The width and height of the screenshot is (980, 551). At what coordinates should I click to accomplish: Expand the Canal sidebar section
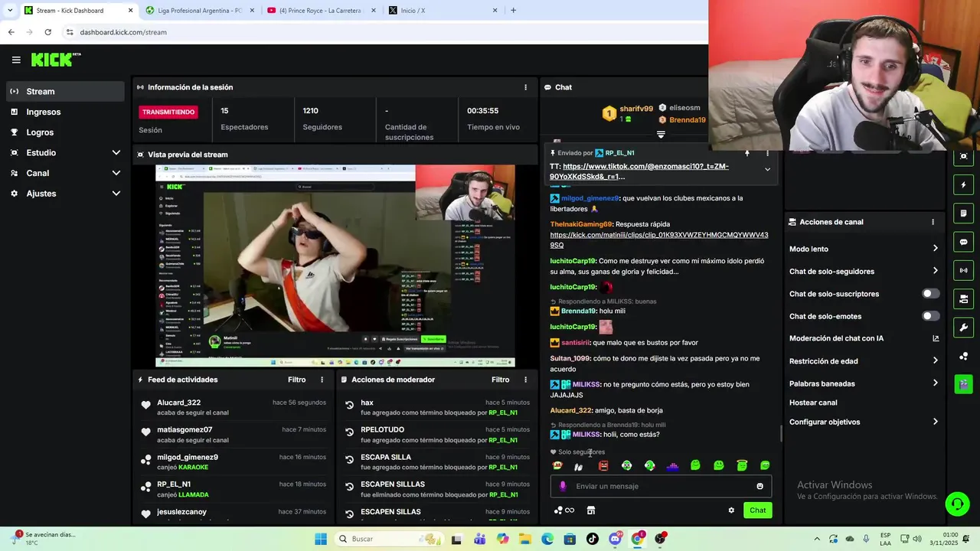64,173
